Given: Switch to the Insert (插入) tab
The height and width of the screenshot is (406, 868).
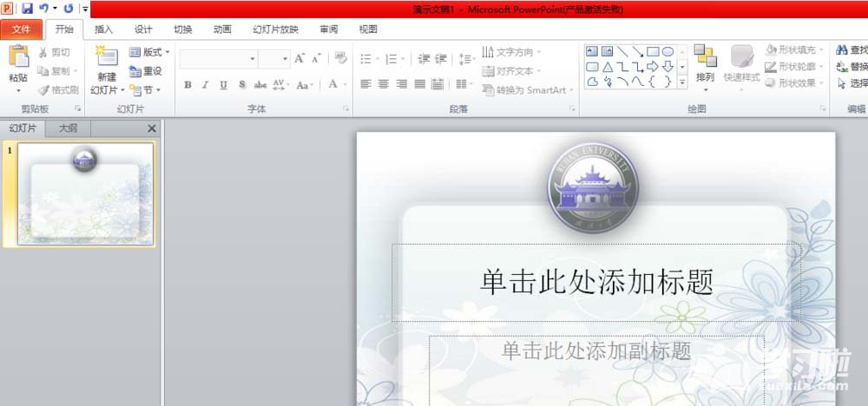Looking at the screenshot, I should click(x=103, y=29).
